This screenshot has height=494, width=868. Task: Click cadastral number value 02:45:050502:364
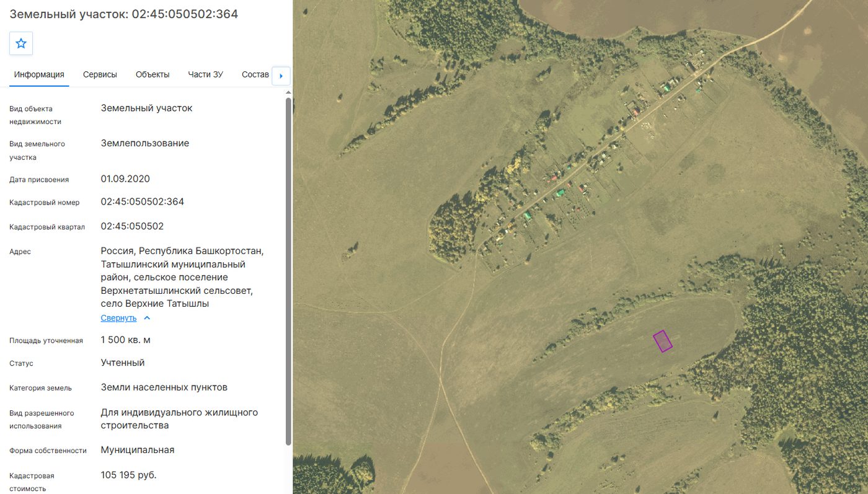(x=143, y=202)
